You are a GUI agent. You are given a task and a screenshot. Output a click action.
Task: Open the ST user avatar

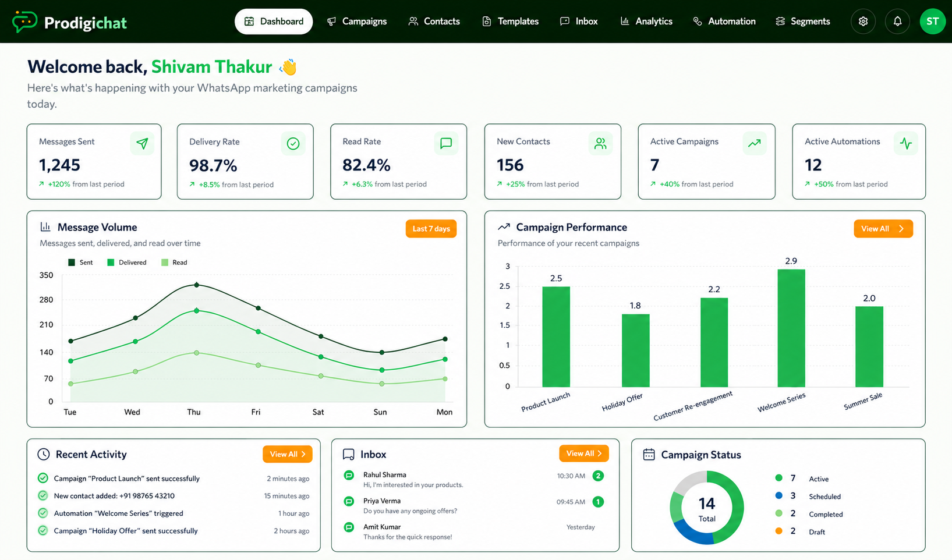coord(932,22)
